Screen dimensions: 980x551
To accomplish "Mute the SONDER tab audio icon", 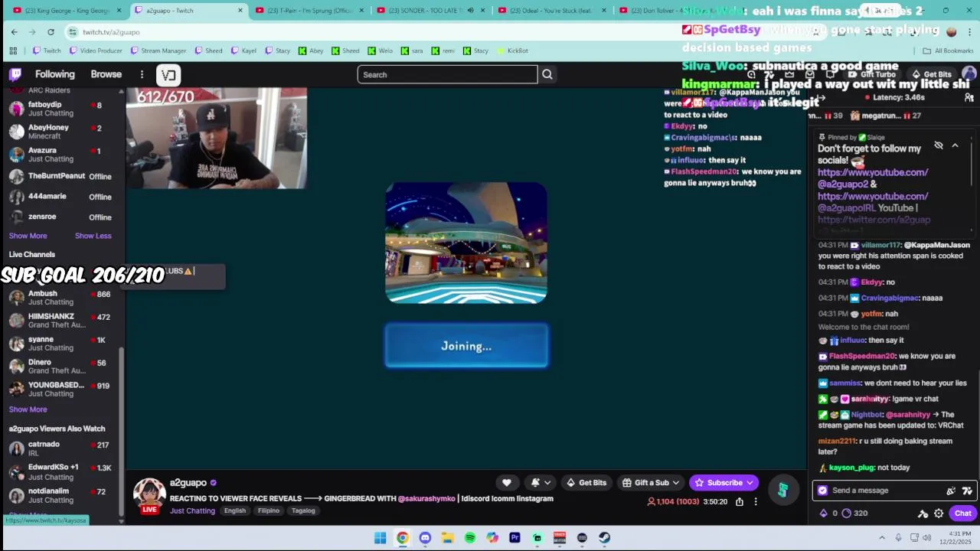I will click(470, 10).
